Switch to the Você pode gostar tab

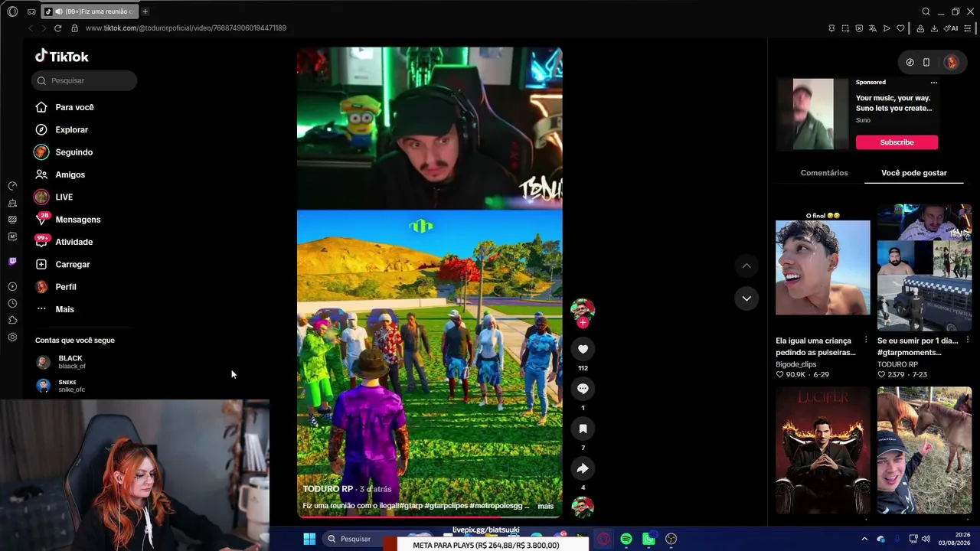pyautogui.click(x=913, y=173)
